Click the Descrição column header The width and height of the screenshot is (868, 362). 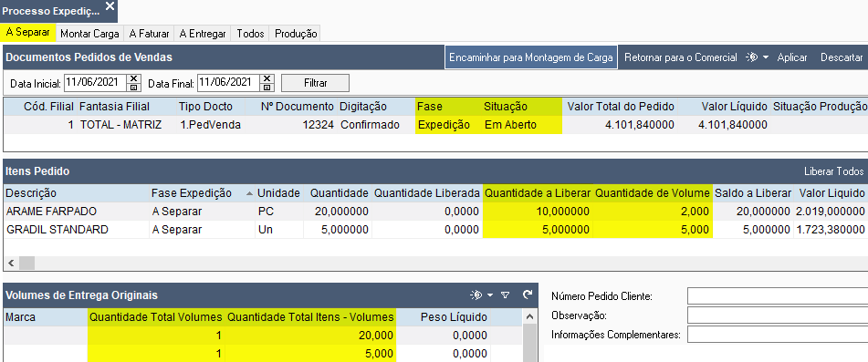coord(77,193)
